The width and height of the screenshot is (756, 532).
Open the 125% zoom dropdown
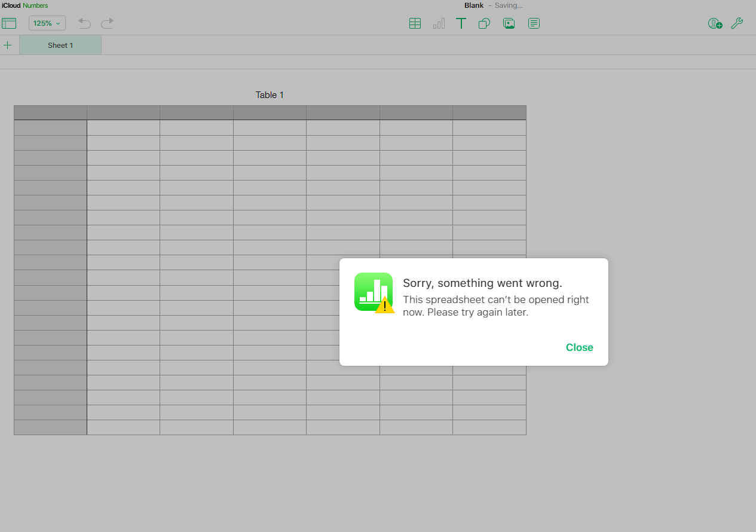47,23
